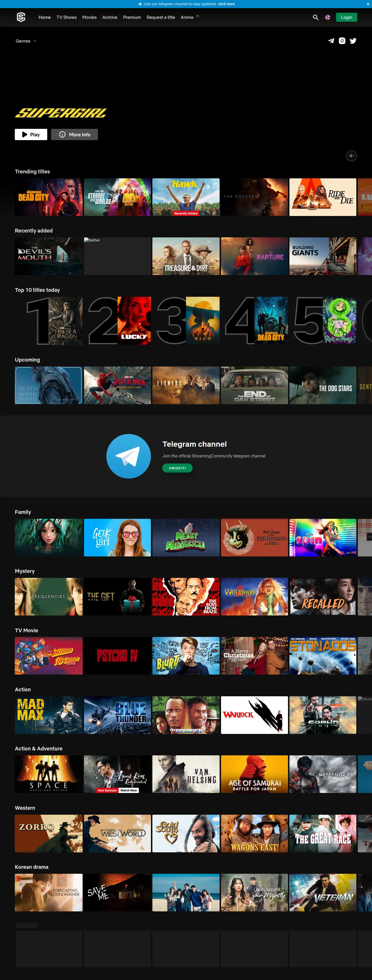
Task: Open Treasure & Dirt thumbnail
Action: [x=186, y=257]
